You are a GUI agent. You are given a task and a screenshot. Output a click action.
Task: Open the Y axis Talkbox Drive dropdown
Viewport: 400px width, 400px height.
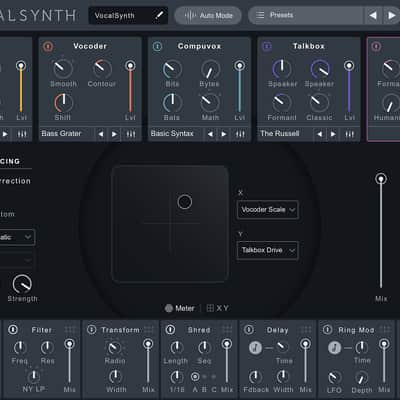point(268,250)
